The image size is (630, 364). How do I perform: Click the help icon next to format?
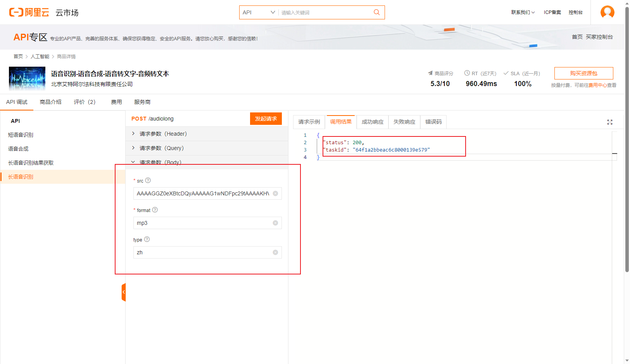coord(155,210)
